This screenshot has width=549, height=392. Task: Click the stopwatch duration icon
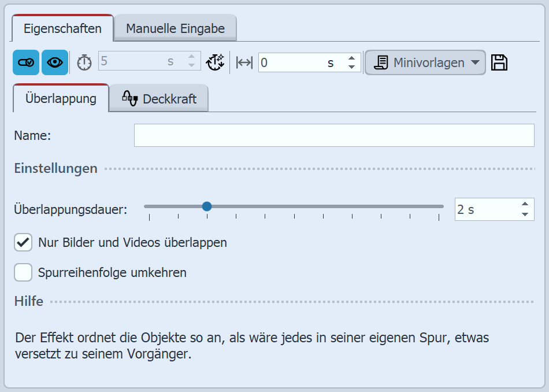coord(83,62)
